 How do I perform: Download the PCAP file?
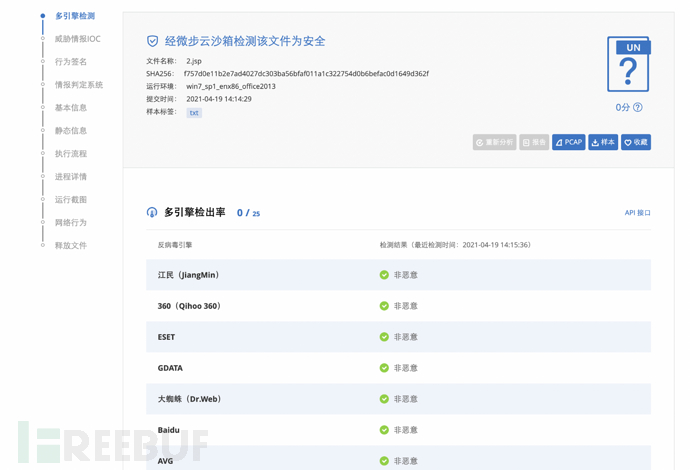point(569,142)
